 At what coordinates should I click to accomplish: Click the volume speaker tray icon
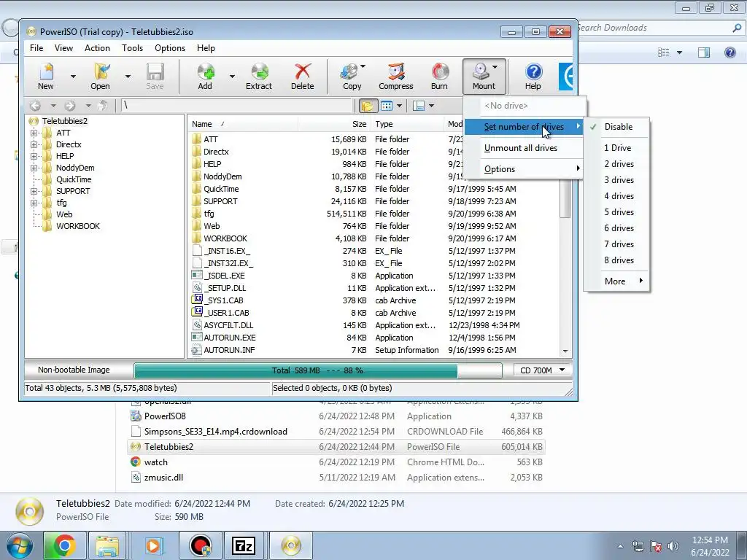(x=673, y=546)
